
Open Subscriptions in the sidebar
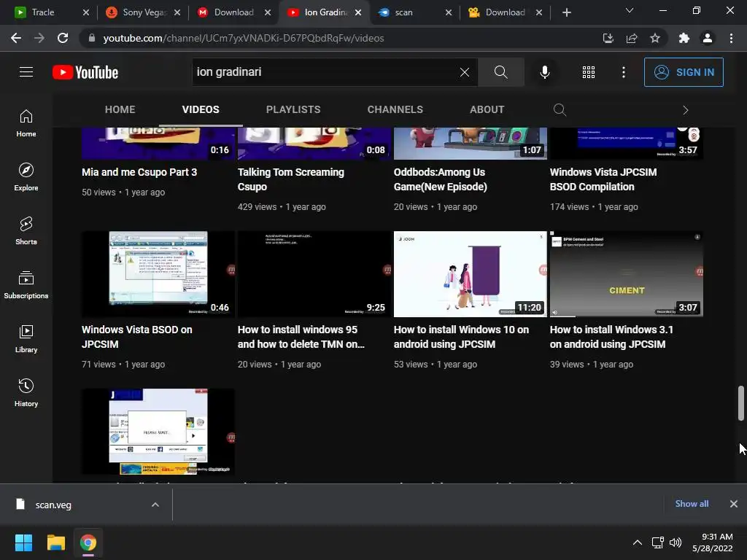coord(26,285)
